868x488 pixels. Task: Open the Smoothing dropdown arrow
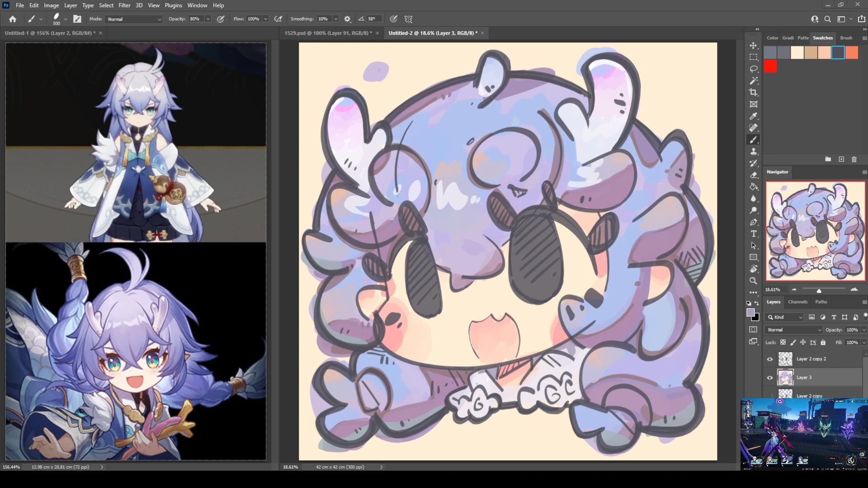335,19
